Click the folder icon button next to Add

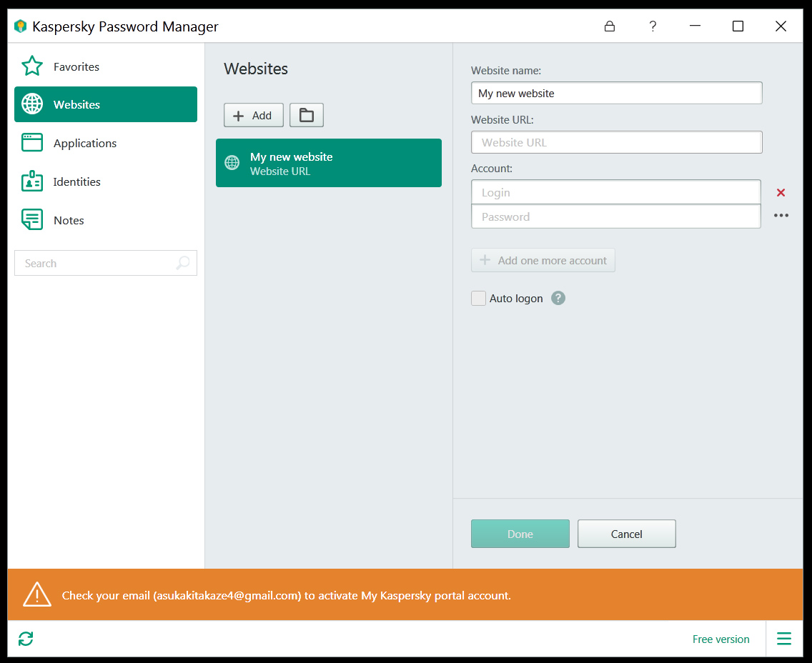307,116
